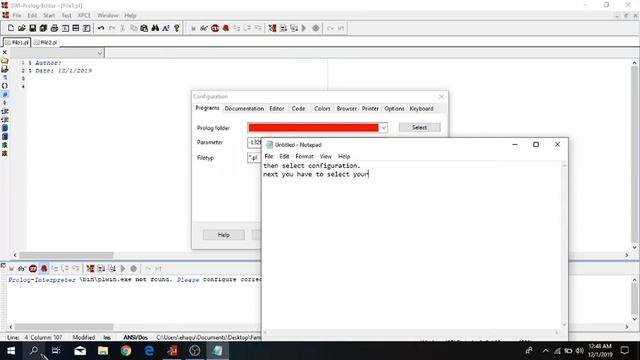
Task: Open the File menu in SWI-Prolog-Editor
Action: click(17, 16)
